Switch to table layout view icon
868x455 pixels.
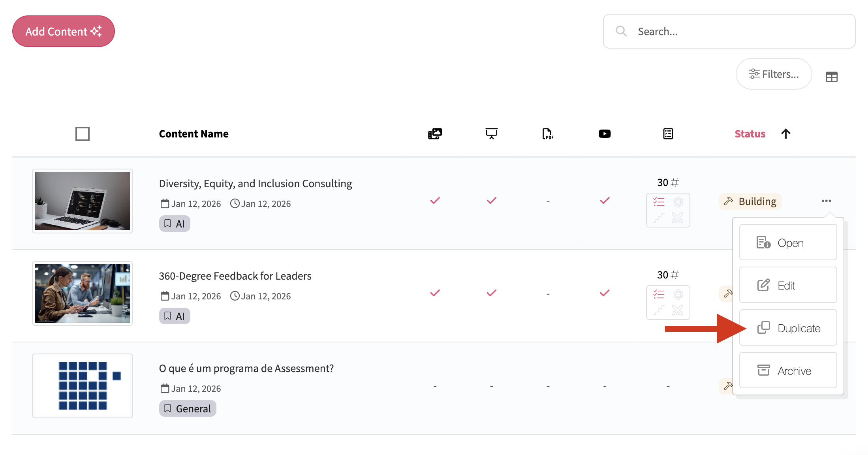pos(831,77)
